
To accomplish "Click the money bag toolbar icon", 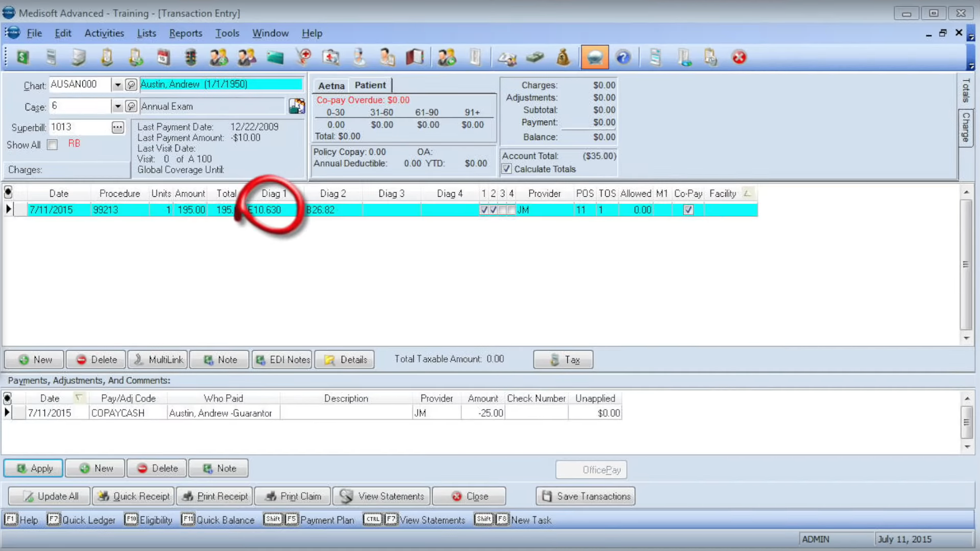I will click(563, 57).
